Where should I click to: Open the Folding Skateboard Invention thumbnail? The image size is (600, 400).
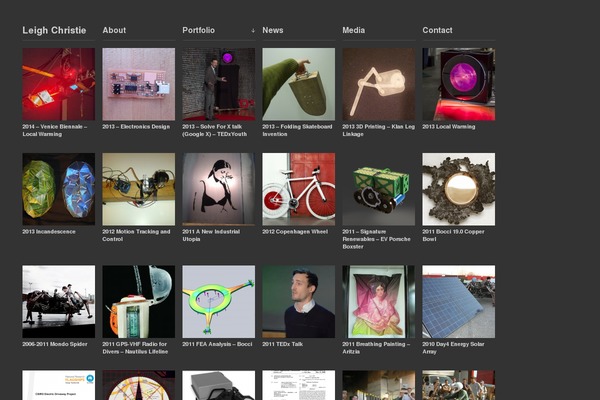[298, 84]
